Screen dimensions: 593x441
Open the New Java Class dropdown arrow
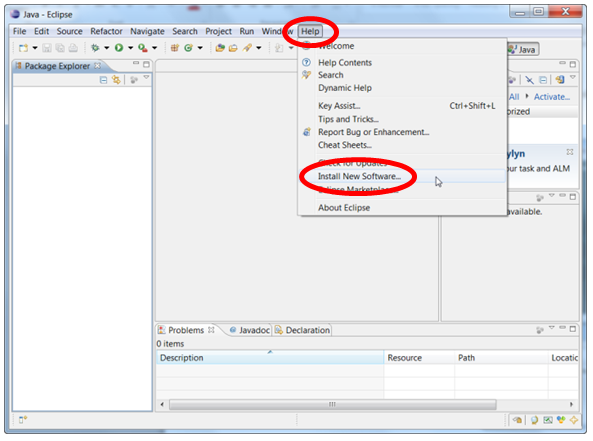coord(200,48)
